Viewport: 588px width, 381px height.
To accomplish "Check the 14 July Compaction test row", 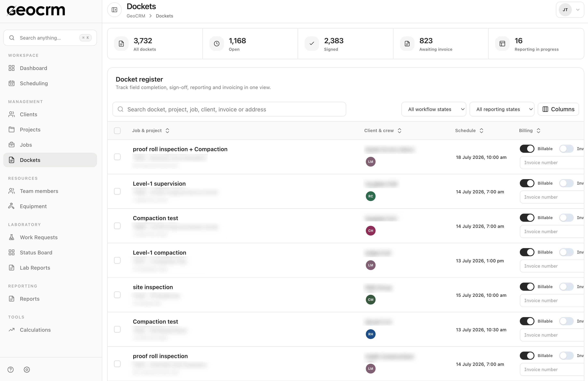I will pos(117,226).
